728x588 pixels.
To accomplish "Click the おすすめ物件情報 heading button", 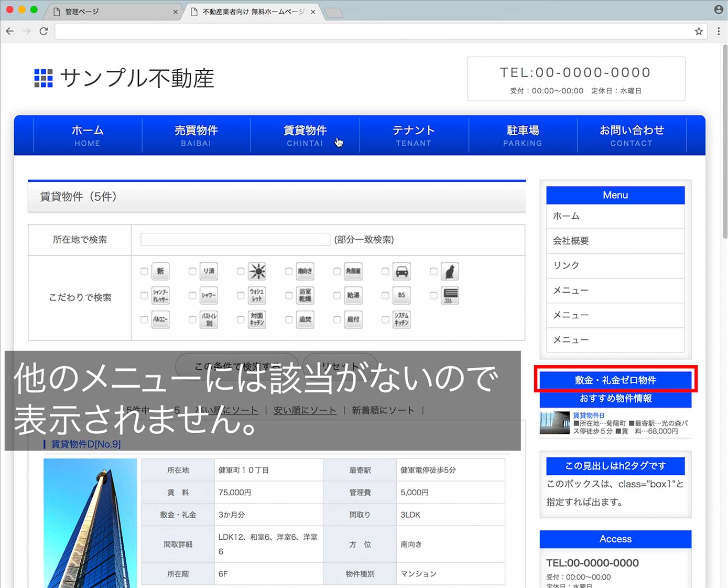I will 615,399.
